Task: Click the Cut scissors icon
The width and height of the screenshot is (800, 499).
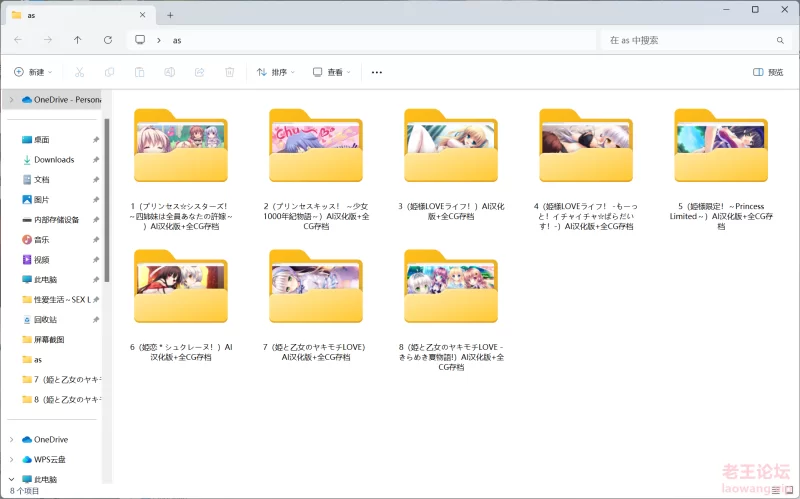Action: 79,72
